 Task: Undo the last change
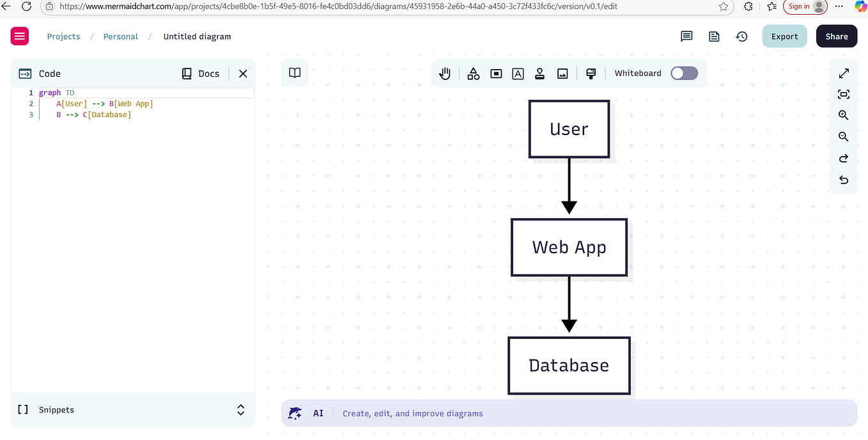pyautogui.click(x=843, y=180)
